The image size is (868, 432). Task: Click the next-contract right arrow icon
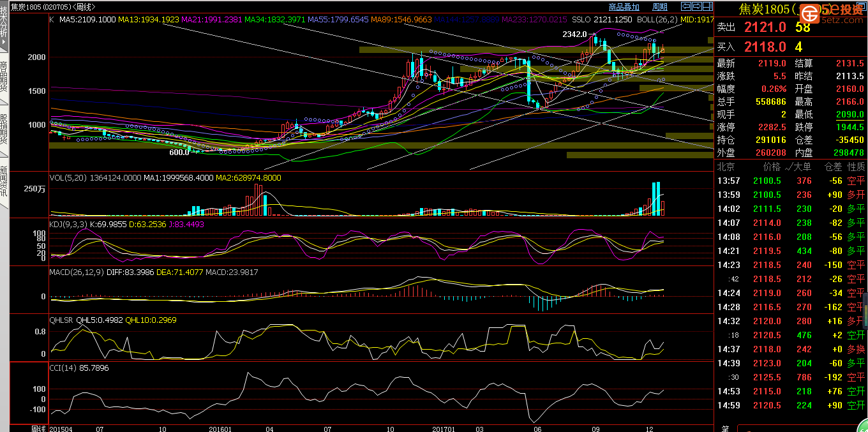[x=697, y=7]
